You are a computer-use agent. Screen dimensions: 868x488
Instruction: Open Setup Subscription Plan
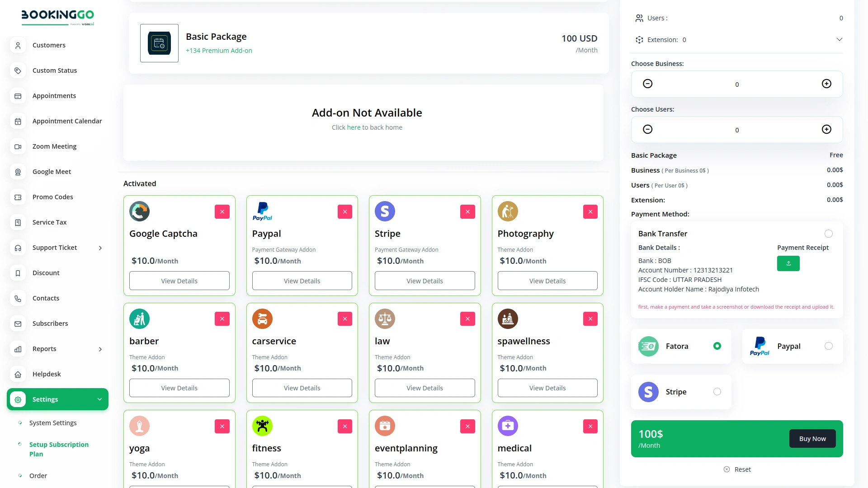pos(58,449)
